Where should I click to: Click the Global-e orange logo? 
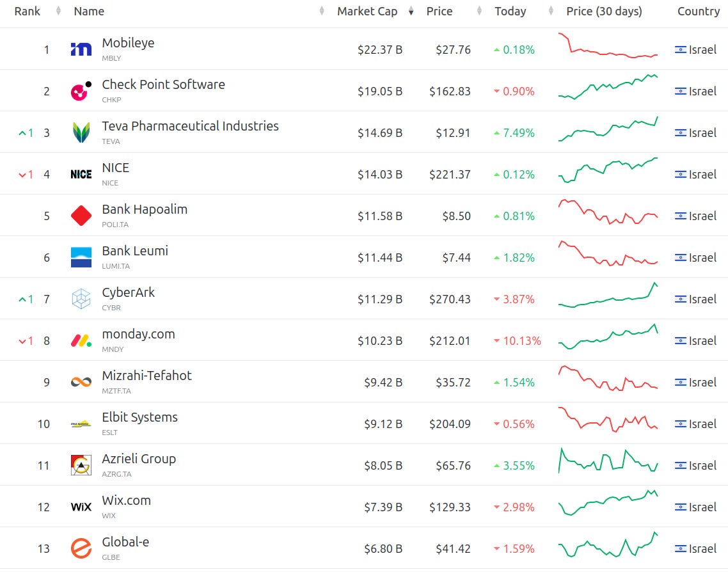81,548
